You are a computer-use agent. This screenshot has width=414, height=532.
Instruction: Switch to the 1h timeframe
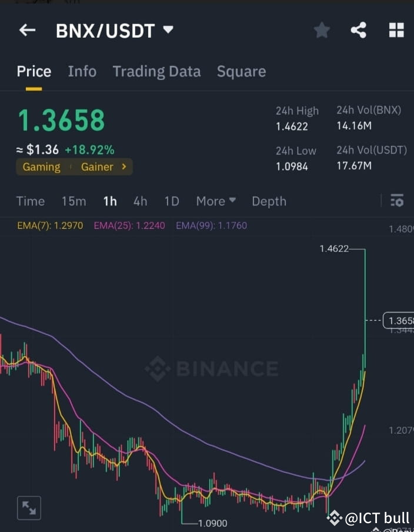click(x=109, y=201)
